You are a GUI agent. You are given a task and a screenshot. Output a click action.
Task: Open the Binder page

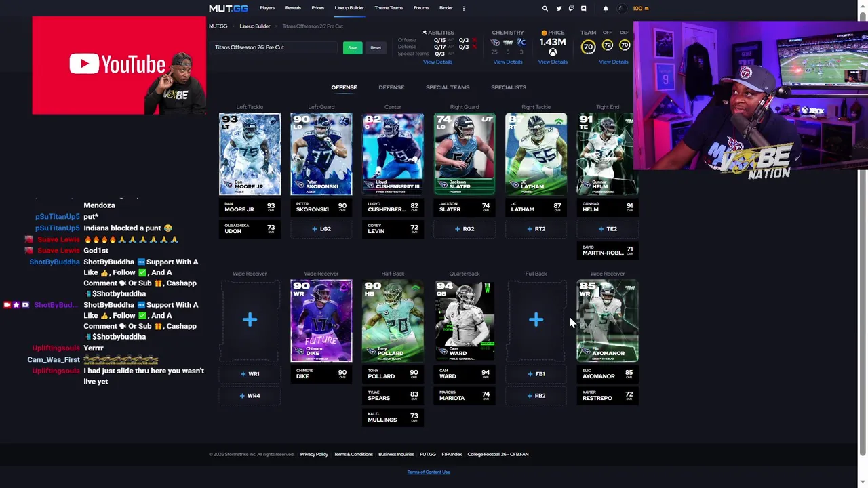446,8
